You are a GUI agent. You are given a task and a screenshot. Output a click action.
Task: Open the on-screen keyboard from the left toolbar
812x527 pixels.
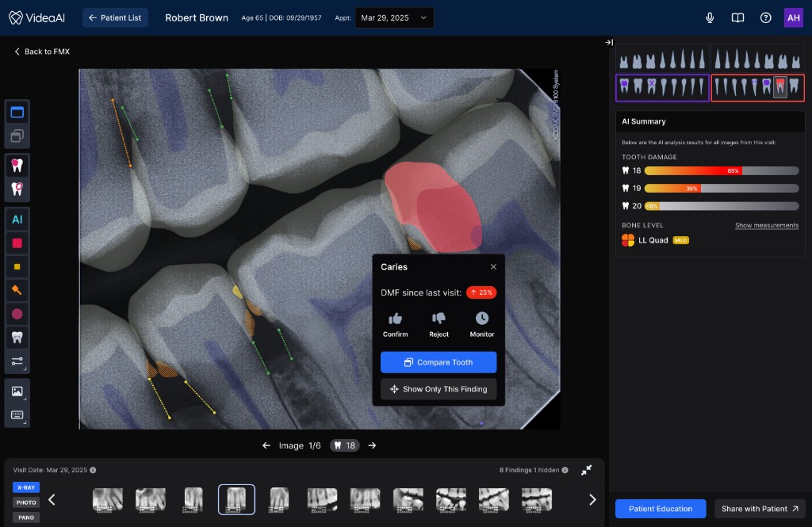point(17,414)
